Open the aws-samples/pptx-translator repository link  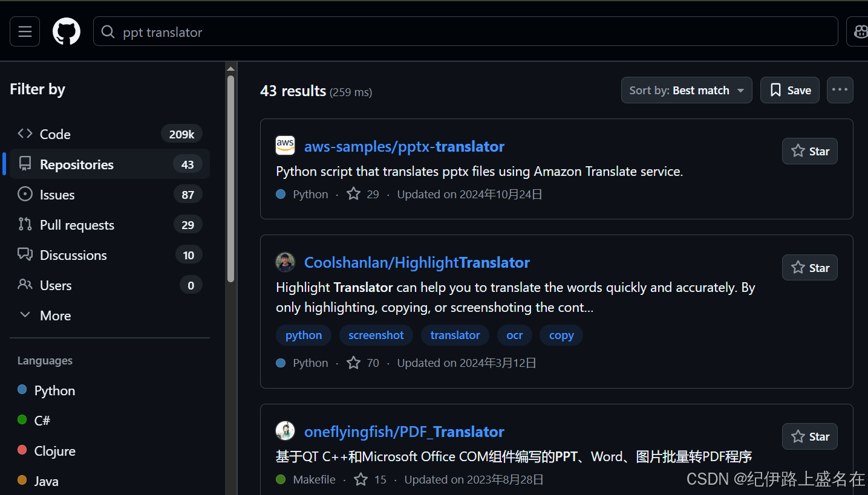pos(404,146)
